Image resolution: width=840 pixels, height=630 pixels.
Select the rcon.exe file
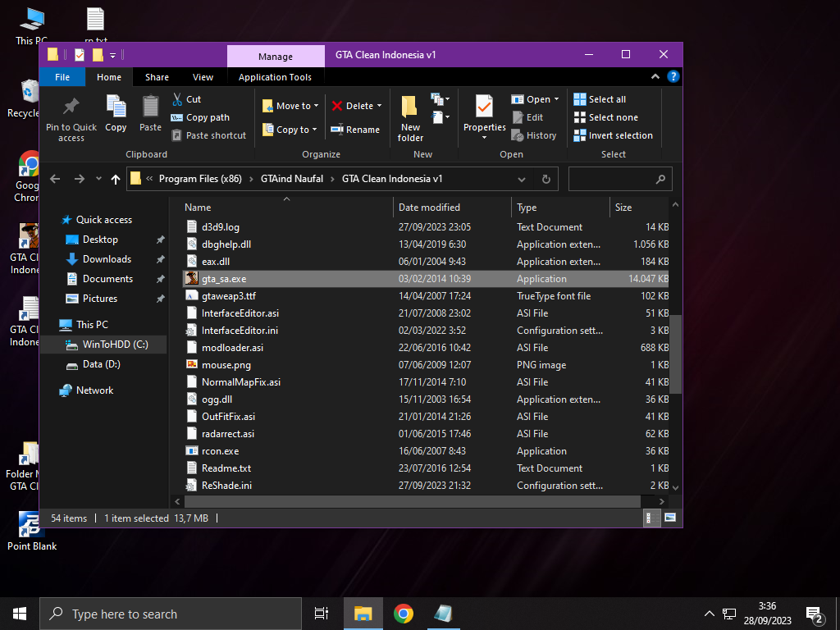point(220,451)
